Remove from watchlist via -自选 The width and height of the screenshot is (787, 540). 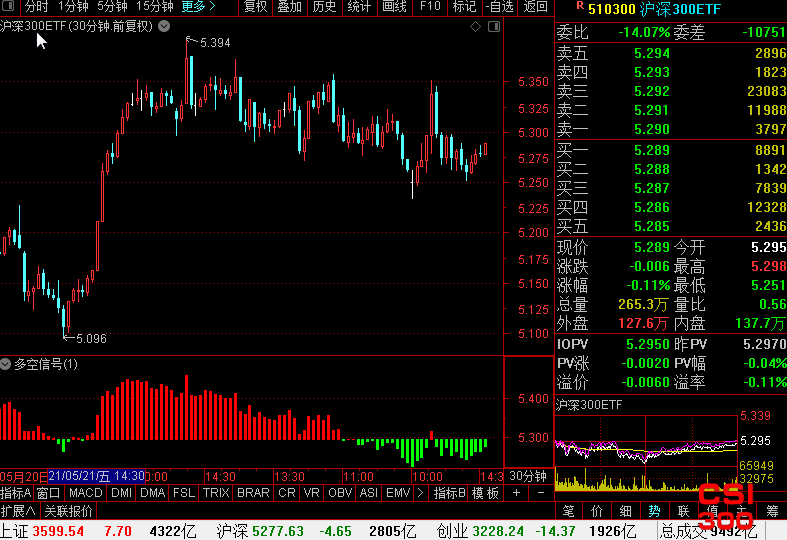(500, 7)
